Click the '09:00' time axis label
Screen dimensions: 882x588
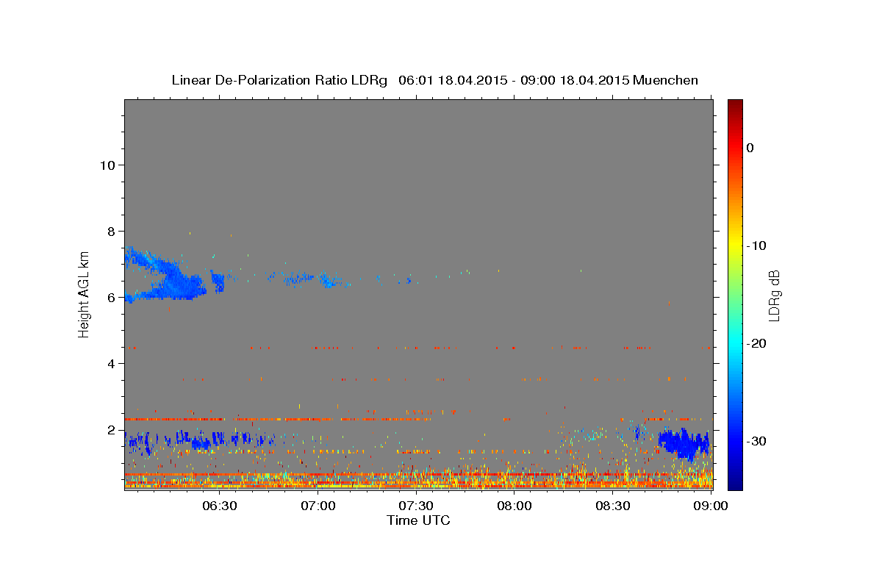point(711,506)
